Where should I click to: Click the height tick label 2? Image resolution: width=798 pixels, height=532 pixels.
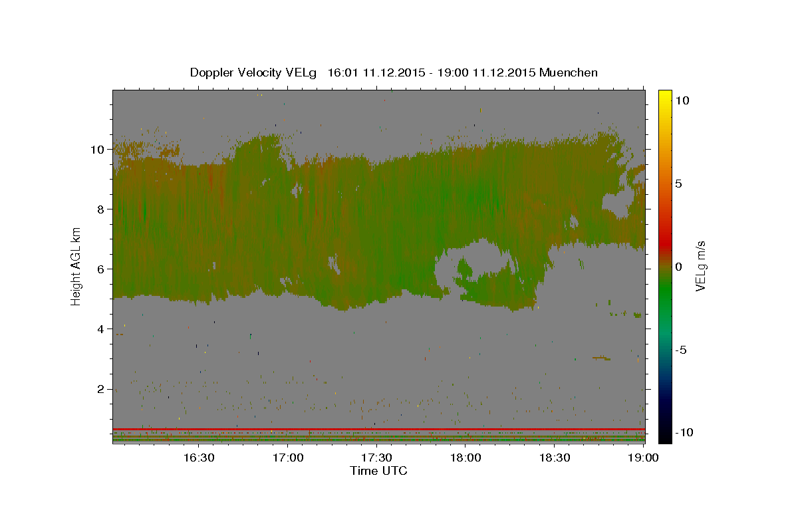[102, 388]
